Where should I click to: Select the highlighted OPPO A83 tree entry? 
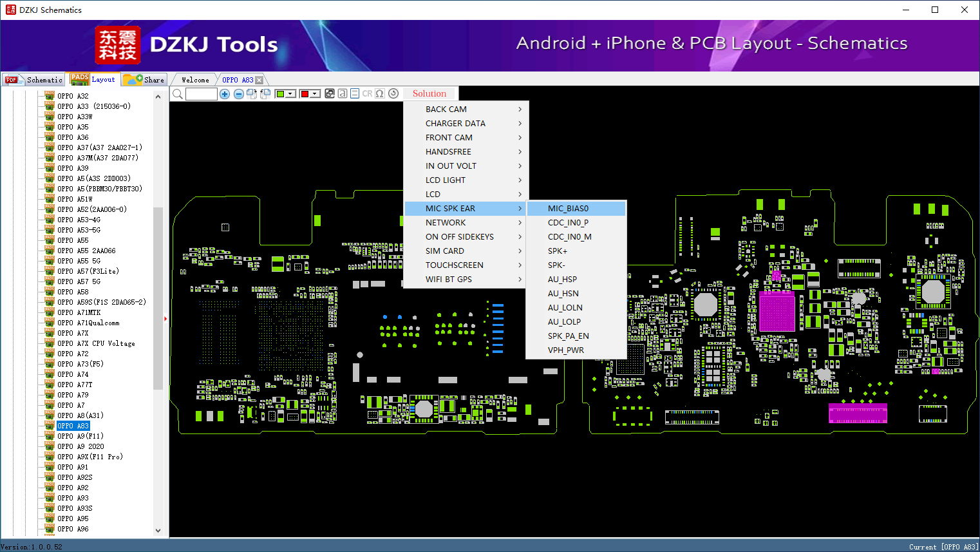(73, 426)
